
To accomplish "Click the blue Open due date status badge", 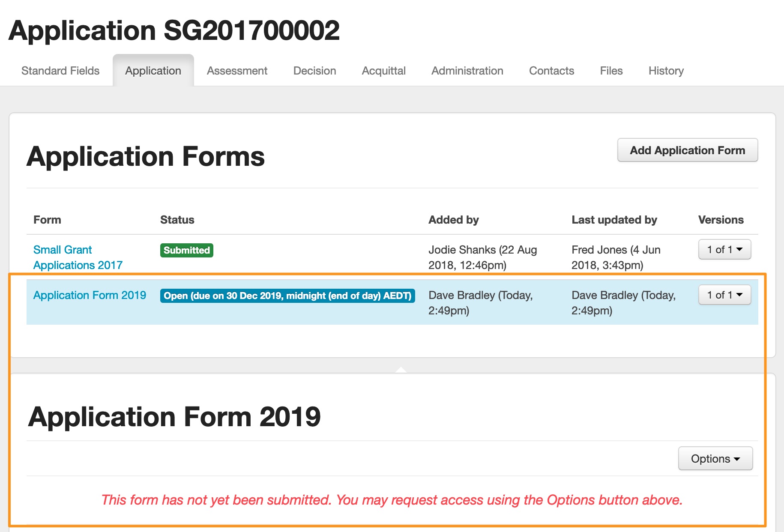I will [287, 296].
